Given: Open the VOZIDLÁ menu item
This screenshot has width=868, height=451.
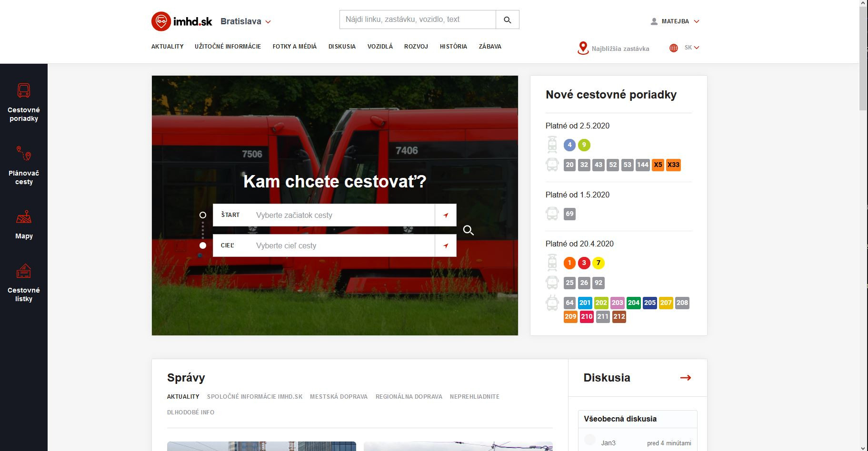Looking at the screenshot, I should click(380, 47).
